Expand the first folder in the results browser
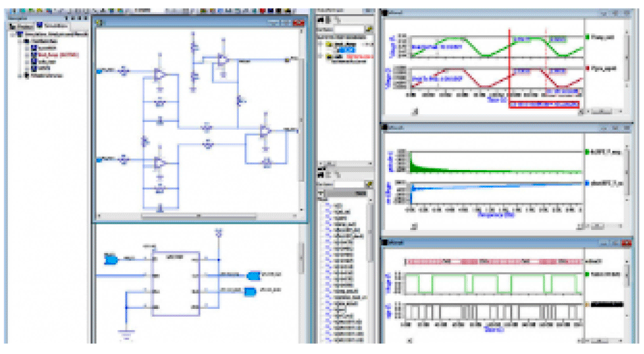Image resolution: width=644 pixels, height=354 pixels. [321, 44]
